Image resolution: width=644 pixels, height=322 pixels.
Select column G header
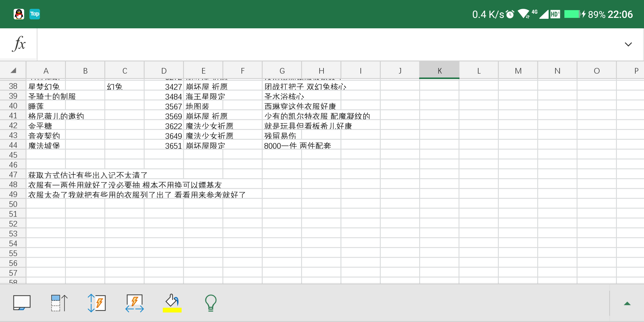pyautogui.click(x=282, y=70)
